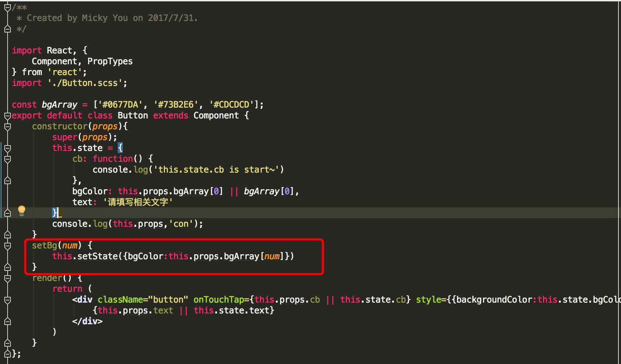Click the 'setBg' method name
Screen dimensions: 621x364
point(45,246)
